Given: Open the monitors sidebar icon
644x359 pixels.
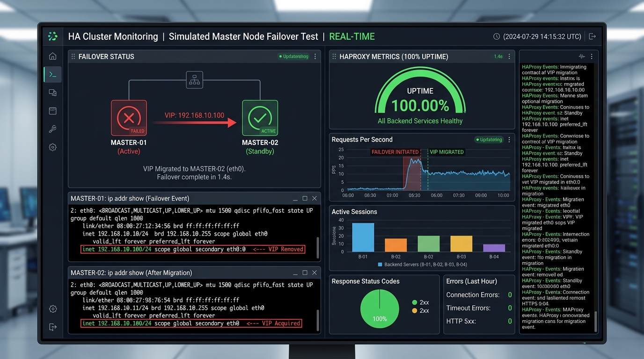Looking at the screenshot, I should point(53,93).
